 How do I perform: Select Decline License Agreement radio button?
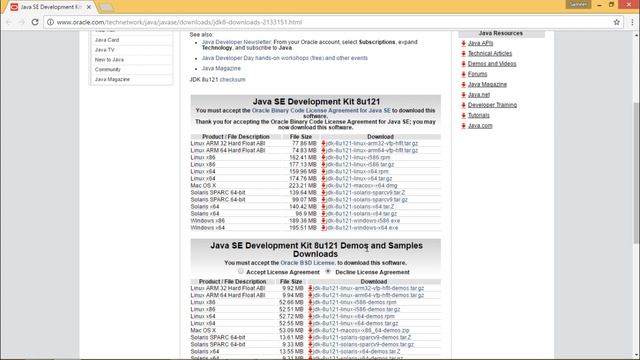[x=328, y=271]
